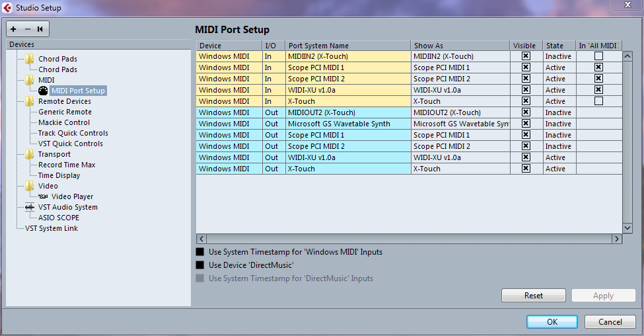The image size is (644, 336).
Task: Open the ASIO SCOPE device entry
Action: [59, 218]
